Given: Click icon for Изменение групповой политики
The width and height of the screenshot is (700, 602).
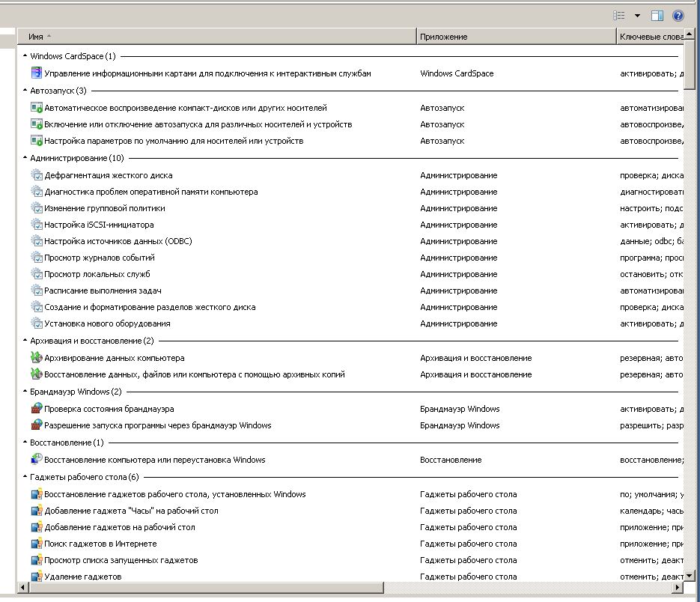Looking at the screenshot, I should pos(37,208).
